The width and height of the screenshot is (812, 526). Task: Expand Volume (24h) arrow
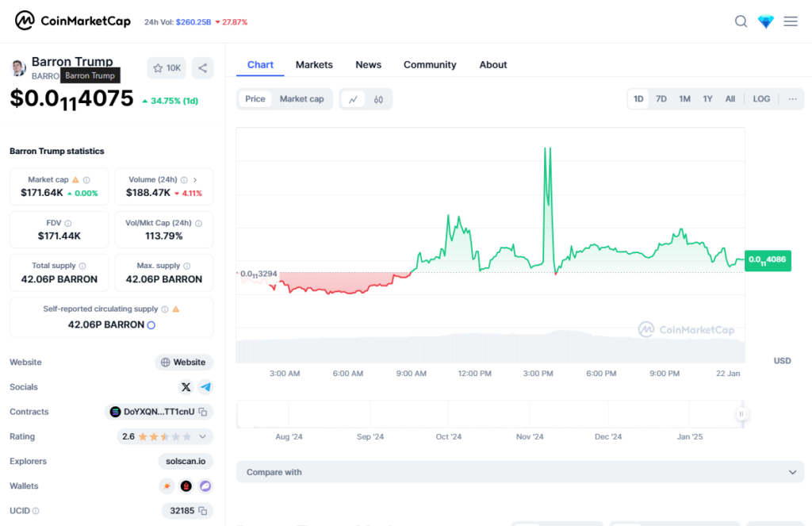(195, 180)
